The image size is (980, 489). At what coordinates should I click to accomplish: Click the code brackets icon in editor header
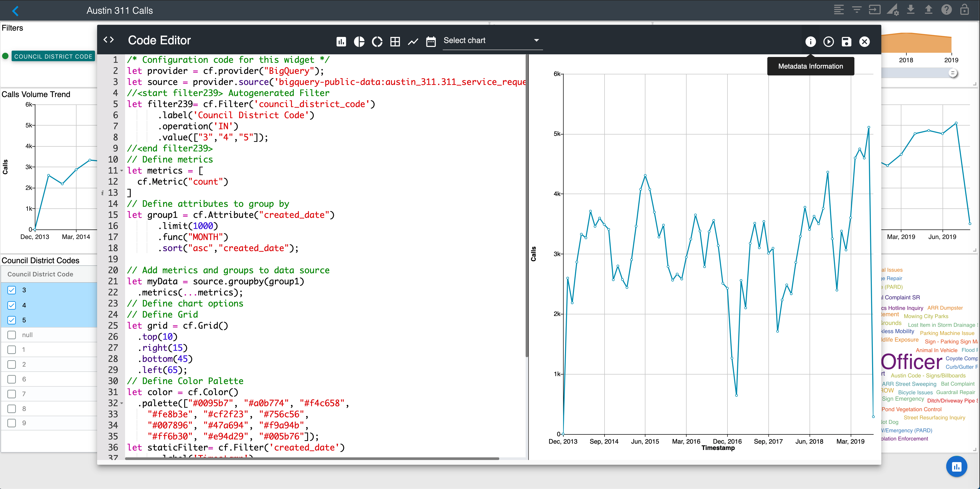coord(109,40)
